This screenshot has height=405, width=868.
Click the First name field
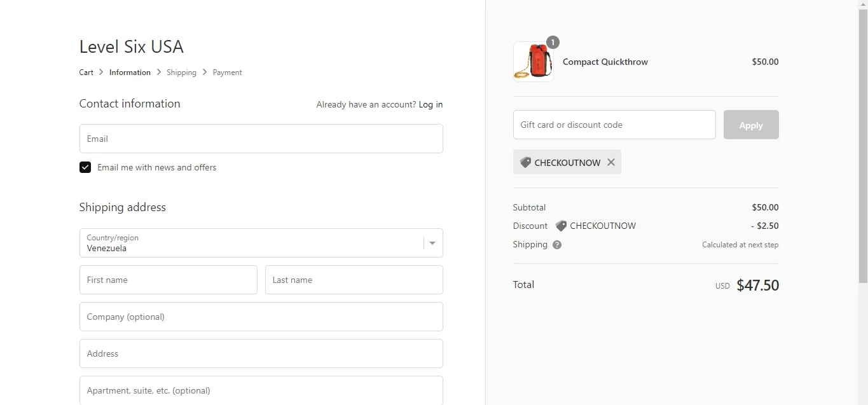click(x=168, y=280)
